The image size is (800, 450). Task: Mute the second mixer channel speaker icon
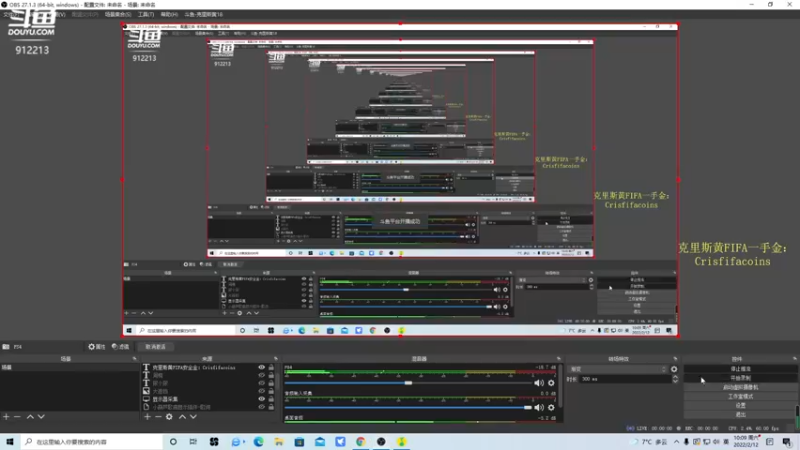pos(539,408)
